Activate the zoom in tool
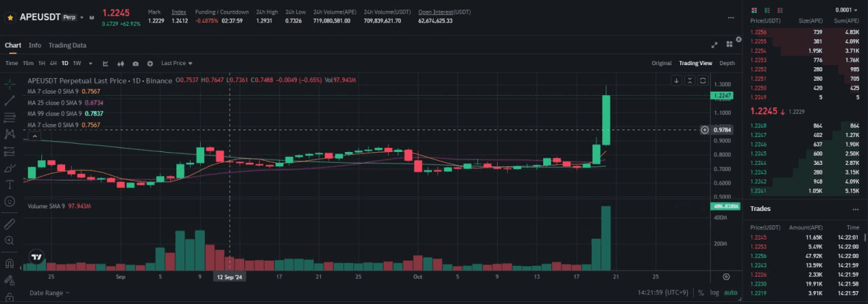 tap(9, 240)
